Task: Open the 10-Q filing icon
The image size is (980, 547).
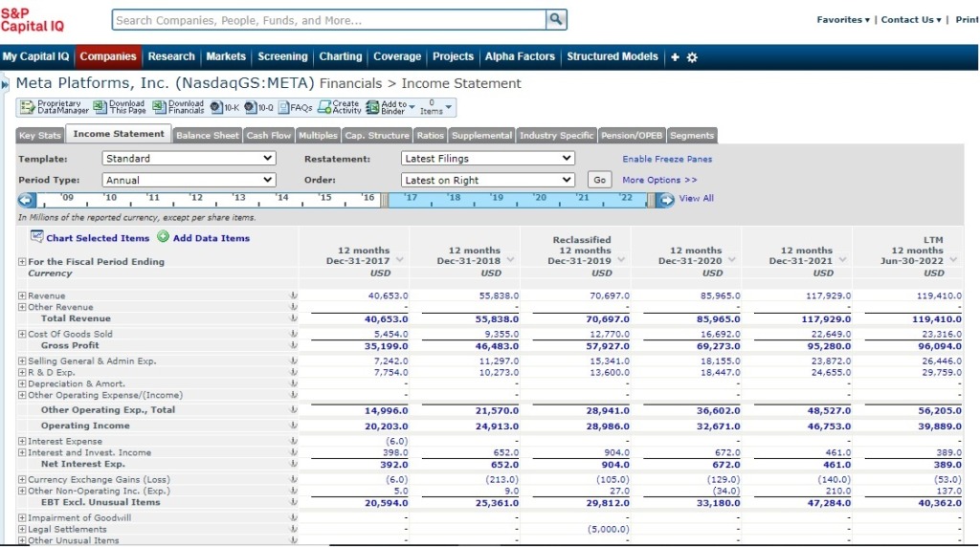Action: [251, 107]
